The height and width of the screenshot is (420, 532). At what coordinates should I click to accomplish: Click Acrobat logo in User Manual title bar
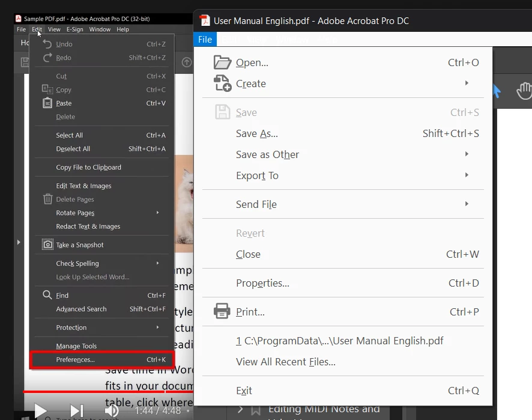(x=205, y=20)
